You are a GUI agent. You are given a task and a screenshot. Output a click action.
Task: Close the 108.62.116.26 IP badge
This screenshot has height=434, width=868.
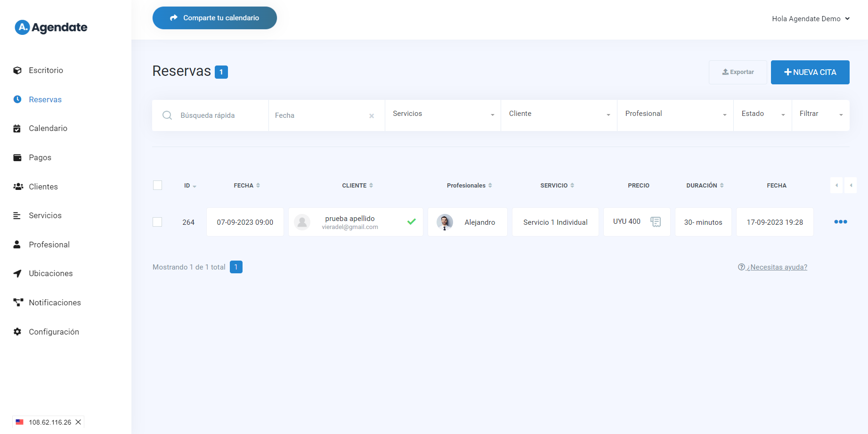coord(78,422)
